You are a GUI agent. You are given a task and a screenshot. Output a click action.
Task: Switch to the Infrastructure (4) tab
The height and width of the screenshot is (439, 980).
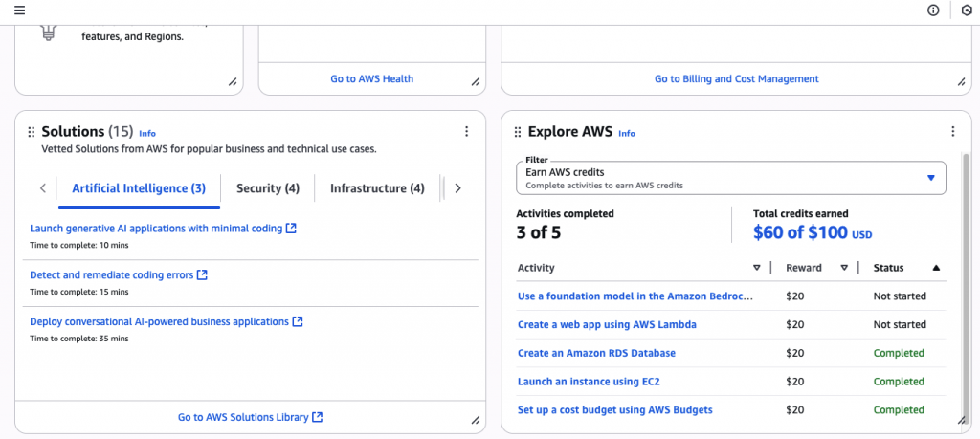[377, 188]
